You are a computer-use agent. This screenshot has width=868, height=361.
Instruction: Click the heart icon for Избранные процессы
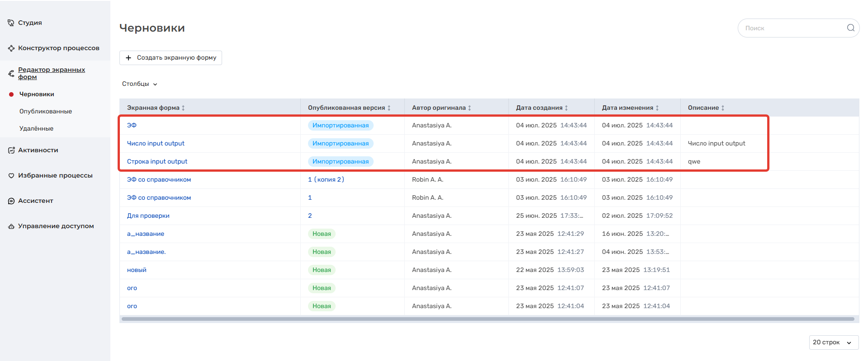[11, 175]
